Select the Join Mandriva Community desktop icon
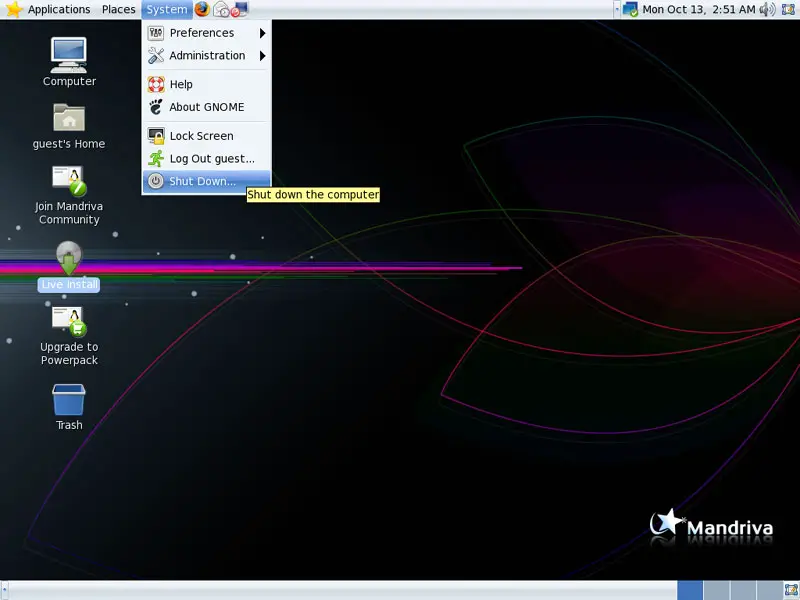 tap(69, 181)
